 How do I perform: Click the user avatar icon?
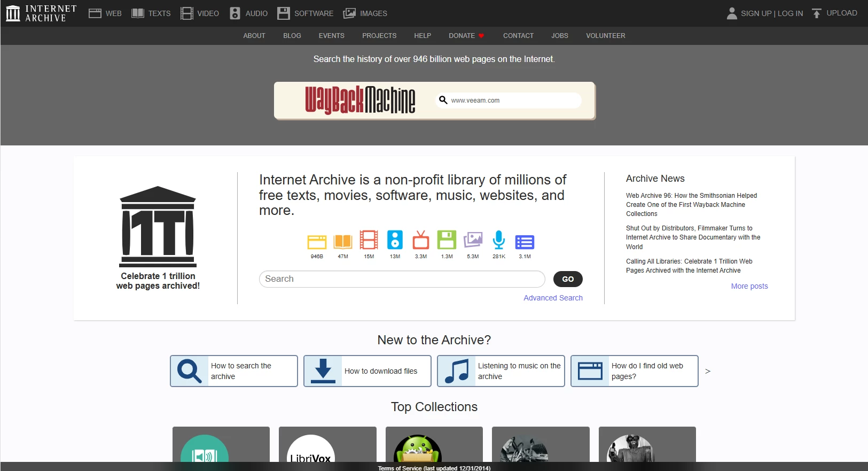pos(732,13)
